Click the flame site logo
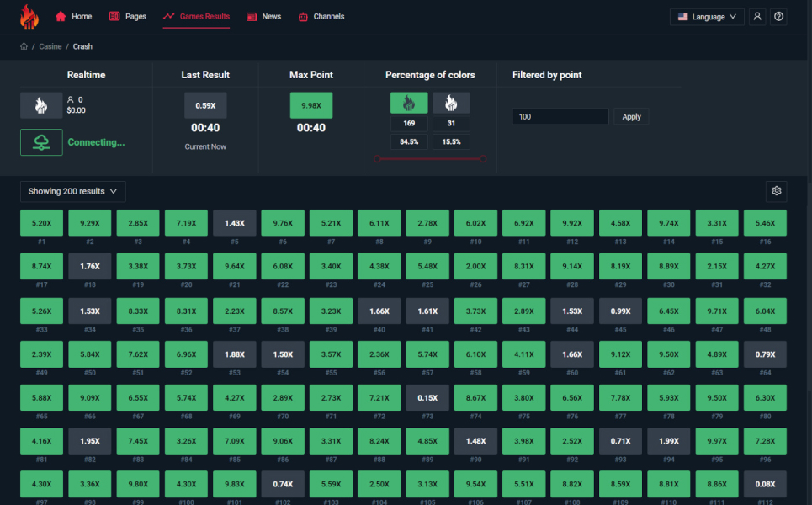This screenshot has width=812, height=505. point(29,17)
